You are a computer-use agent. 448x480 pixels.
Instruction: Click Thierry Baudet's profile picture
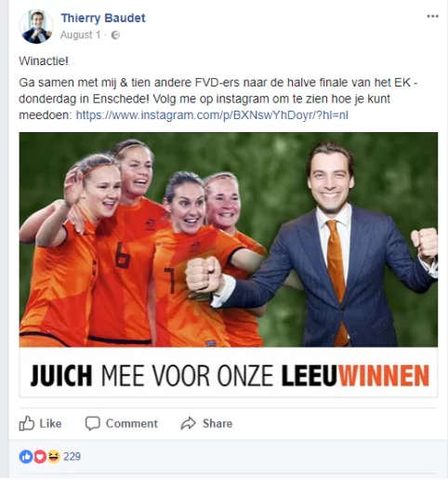(36, 27)
